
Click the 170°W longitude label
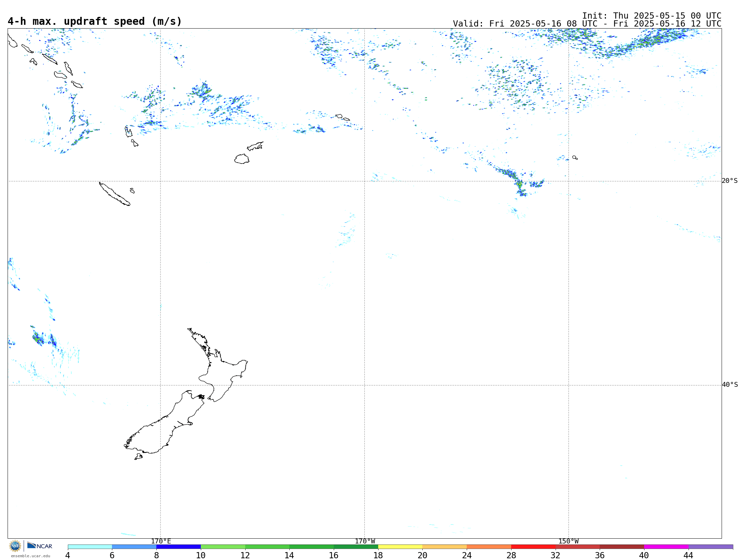tap(365, 541)
